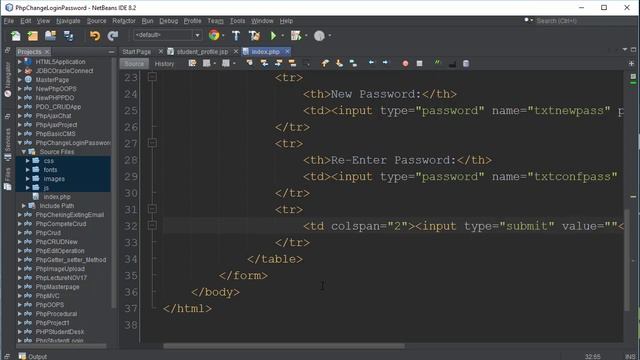Close the Projects panel tab
Viewport: 640px width, 360px height.
click(x=47, y=52)
